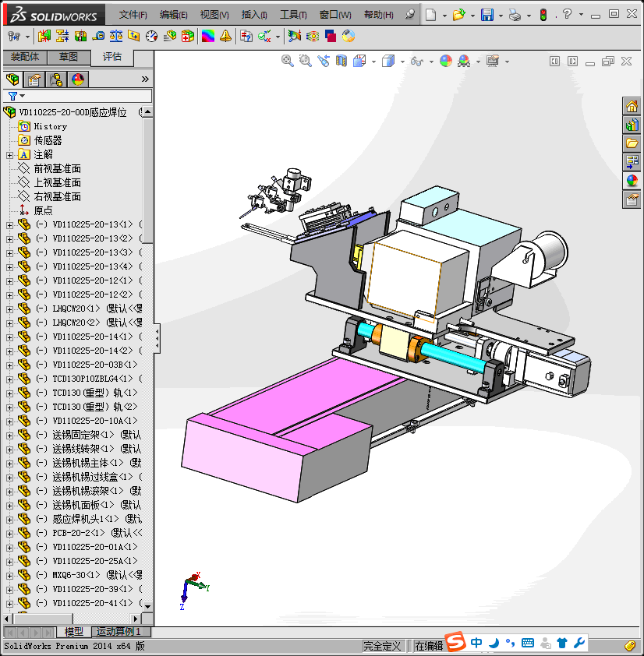Open the Display Style dropdown arrow
This screenshot has width=644, height=656.
pyautogui.click(x=403, y=61)
